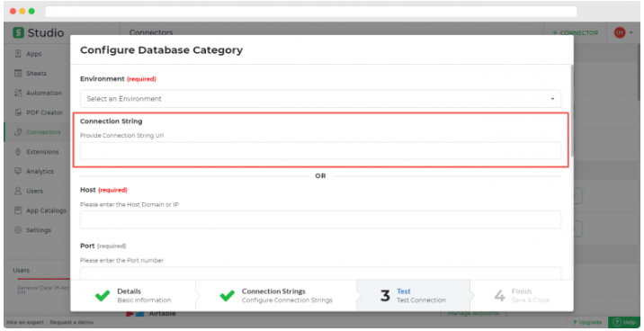Open PDF Creator icon in sidebar
Image resolution: width=644 pixels, height=331 pixels.
18,112
